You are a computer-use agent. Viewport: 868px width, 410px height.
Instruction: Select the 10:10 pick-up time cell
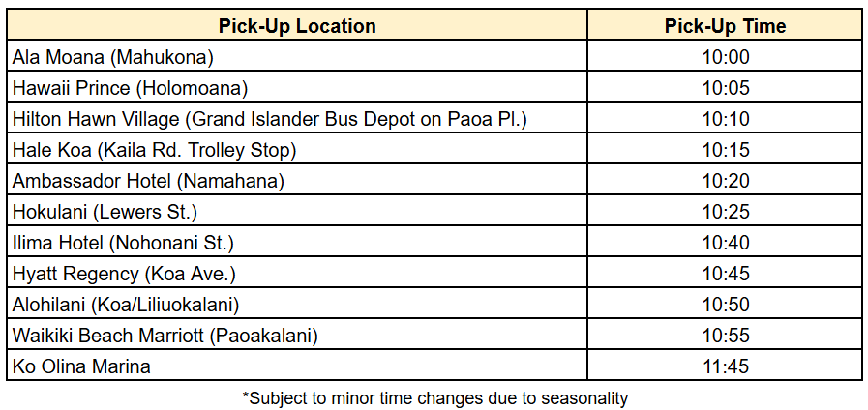(725, 119)
